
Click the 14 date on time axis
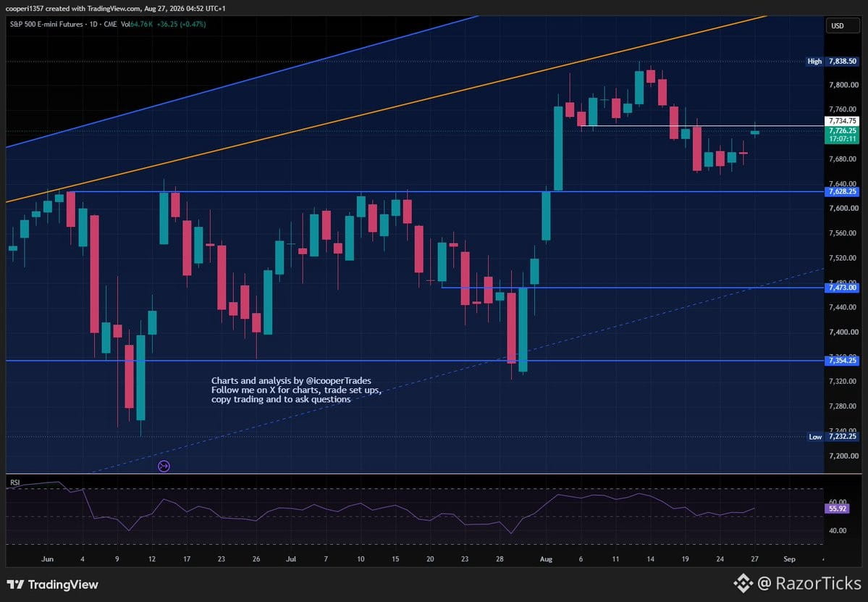click(650, 559)
